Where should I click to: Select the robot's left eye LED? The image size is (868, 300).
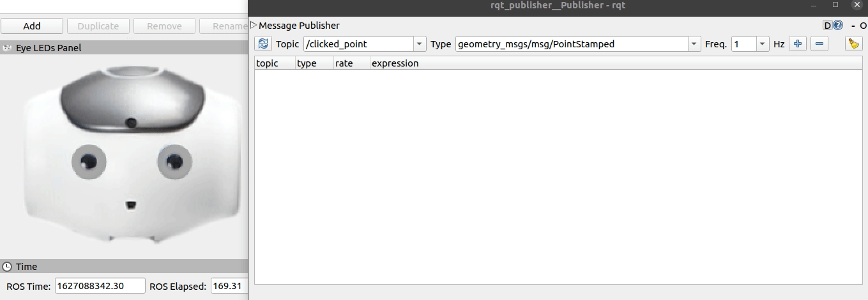[174, 161]
